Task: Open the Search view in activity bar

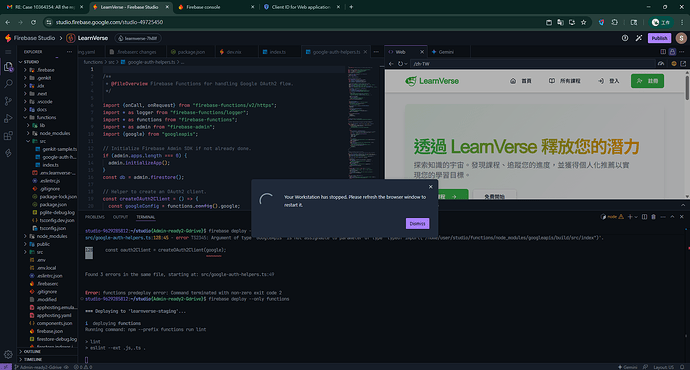Action: pos(8,84)
